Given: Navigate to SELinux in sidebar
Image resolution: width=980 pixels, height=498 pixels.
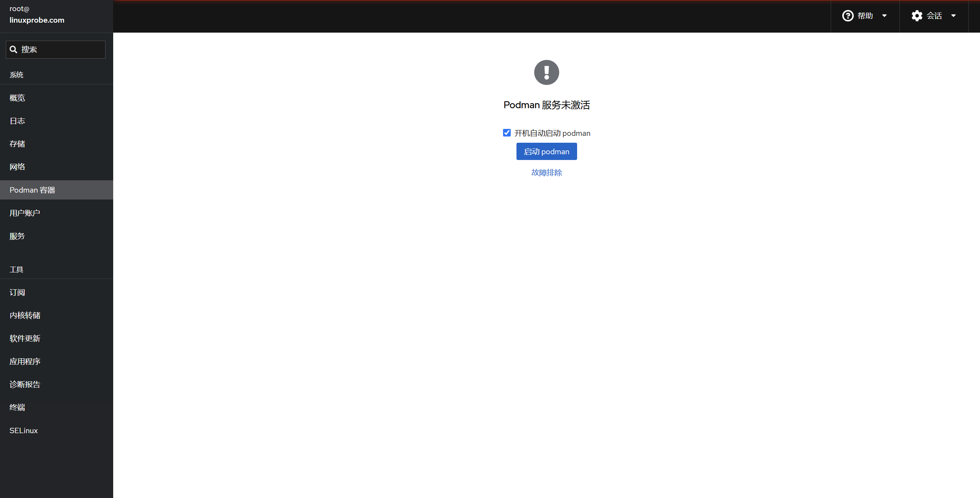Looking at the screenshot, I should [x=24, y=430].
